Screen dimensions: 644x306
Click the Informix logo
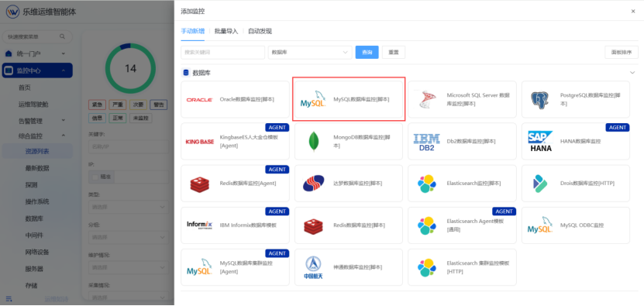coord(200,225)
